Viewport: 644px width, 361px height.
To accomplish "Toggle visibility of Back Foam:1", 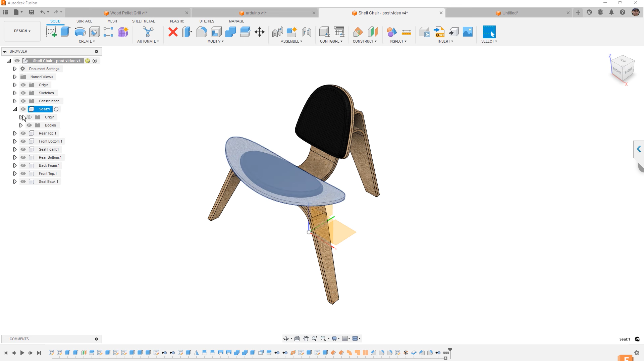I will click(x=23, y=165).
